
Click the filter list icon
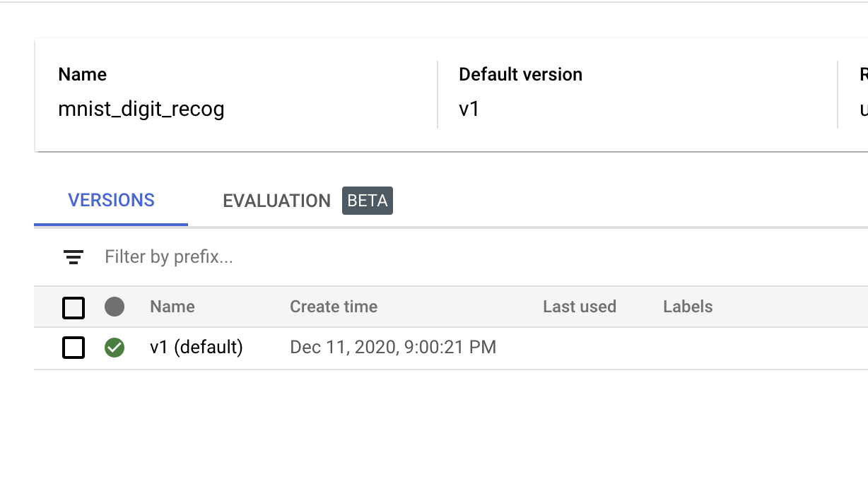point(73,257)
